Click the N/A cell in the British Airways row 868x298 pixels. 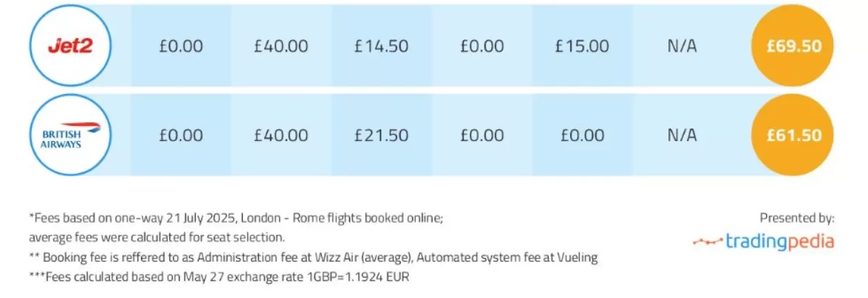pos(682,135)
